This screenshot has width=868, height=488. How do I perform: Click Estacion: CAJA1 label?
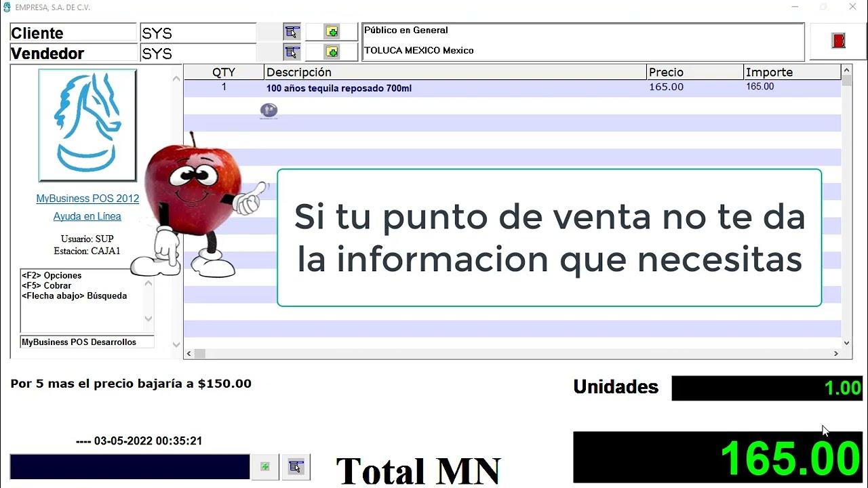87,251
